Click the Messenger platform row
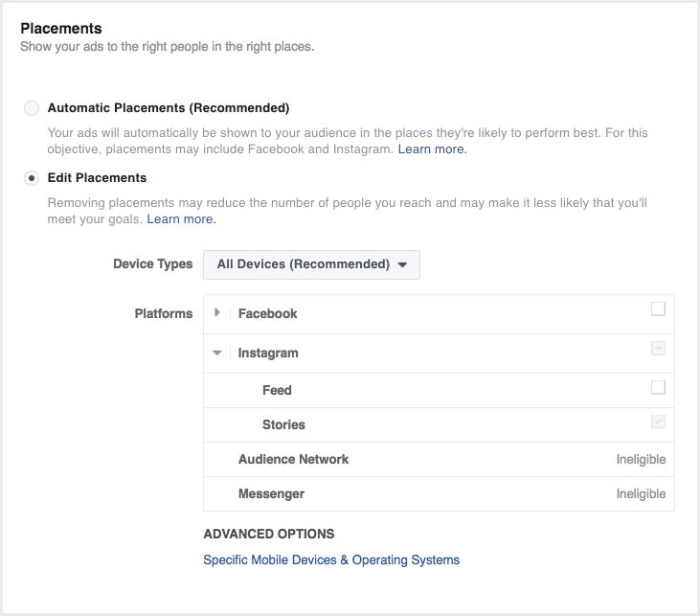 pyautogui.click(x=271, y=493)
